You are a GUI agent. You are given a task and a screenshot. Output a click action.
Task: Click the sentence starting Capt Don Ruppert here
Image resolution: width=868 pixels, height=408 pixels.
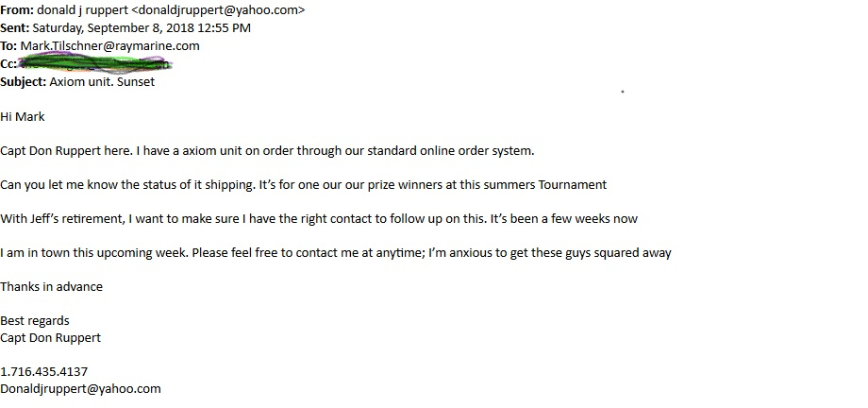tap(267, 151)
